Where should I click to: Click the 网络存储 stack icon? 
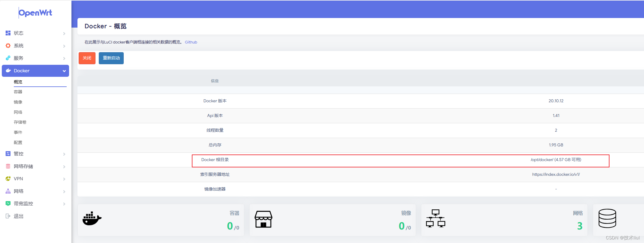(x=8, y=166)
